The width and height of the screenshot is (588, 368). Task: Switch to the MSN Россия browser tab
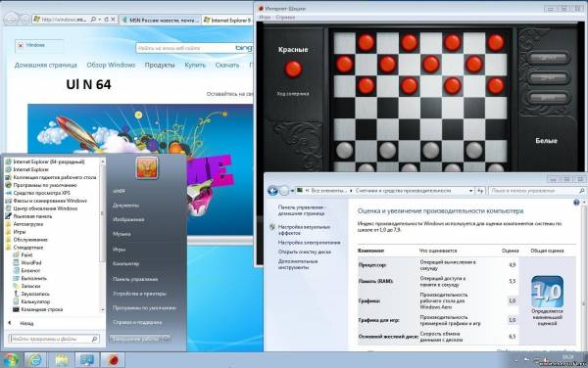click(x=161, y=21)
